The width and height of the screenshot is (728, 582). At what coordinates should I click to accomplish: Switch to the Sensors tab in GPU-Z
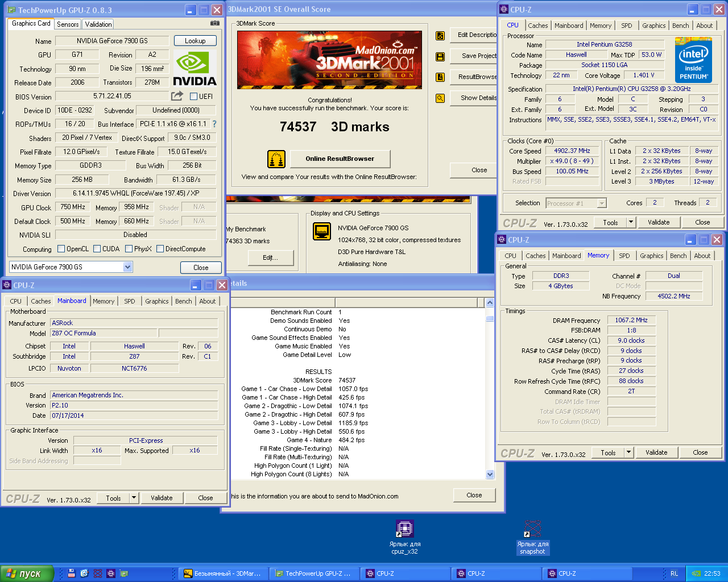click(x=68, y=24)
